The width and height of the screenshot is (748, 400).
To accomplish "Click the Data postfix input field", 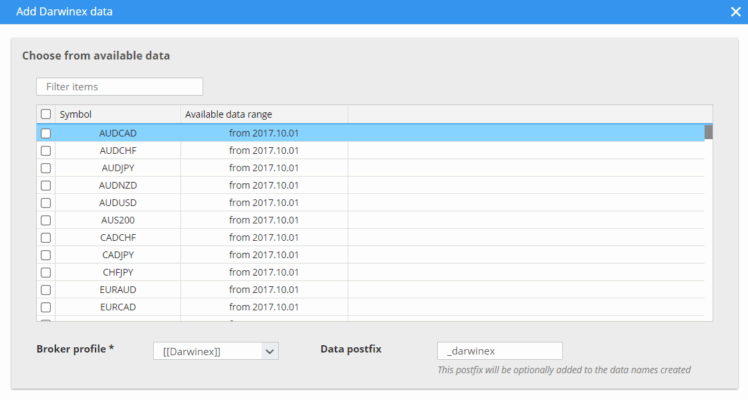I will tap(499, 351).
